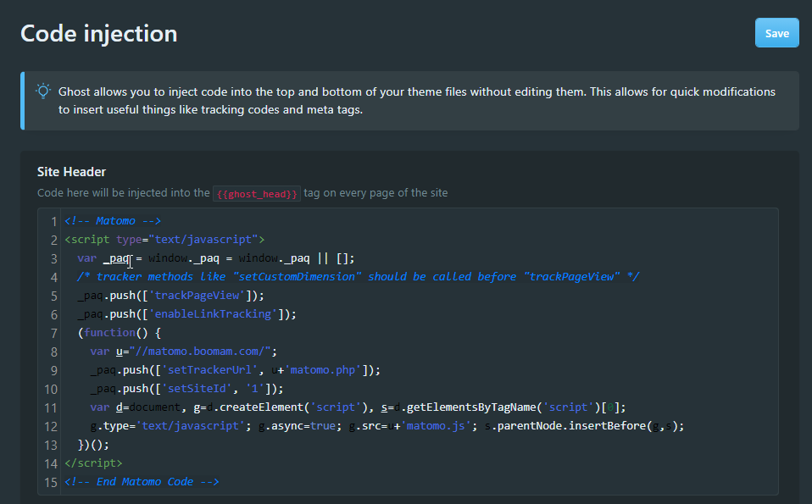The width and height of the screenshot is (812, 504).
Task: Click line number 13 in the gutter
Action: click(50, 445)
